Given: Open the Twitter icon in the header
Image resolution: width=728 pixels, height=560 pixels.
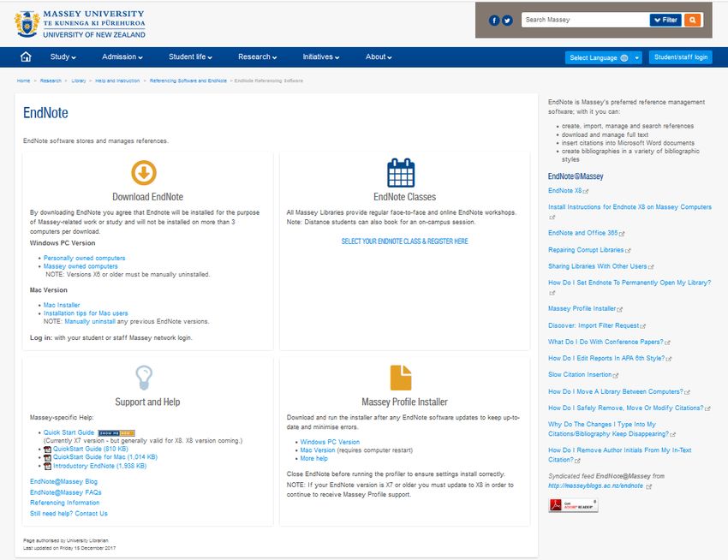Looking at the screenshot, I should pyautogui.click(x=507, y=20).
